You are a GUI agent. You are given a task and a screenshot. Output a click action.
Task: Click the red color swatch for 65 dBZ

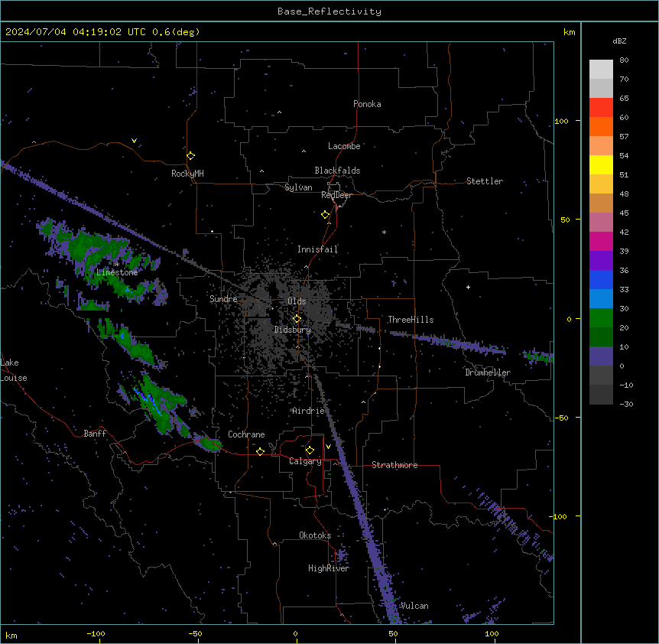point(601,107)
